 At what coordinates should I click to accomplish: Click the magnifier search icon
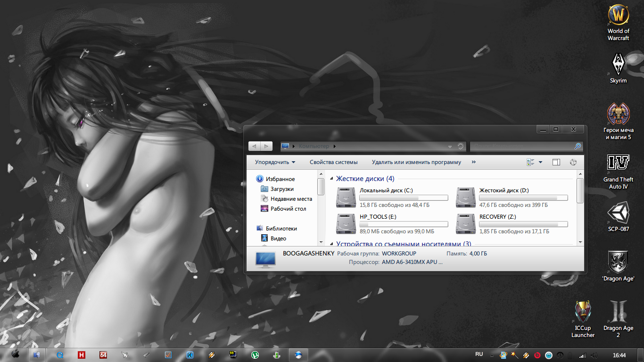click(578, 147)
